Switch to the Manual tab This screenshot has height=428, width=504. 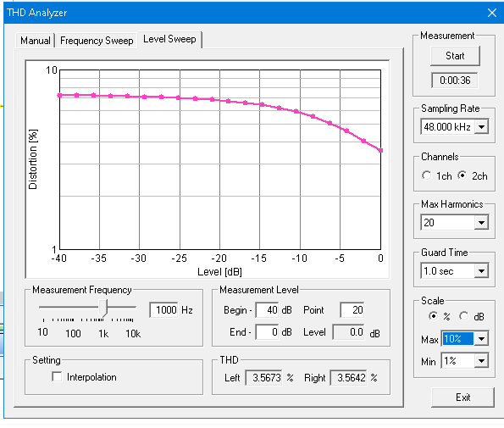click(35, 41)
